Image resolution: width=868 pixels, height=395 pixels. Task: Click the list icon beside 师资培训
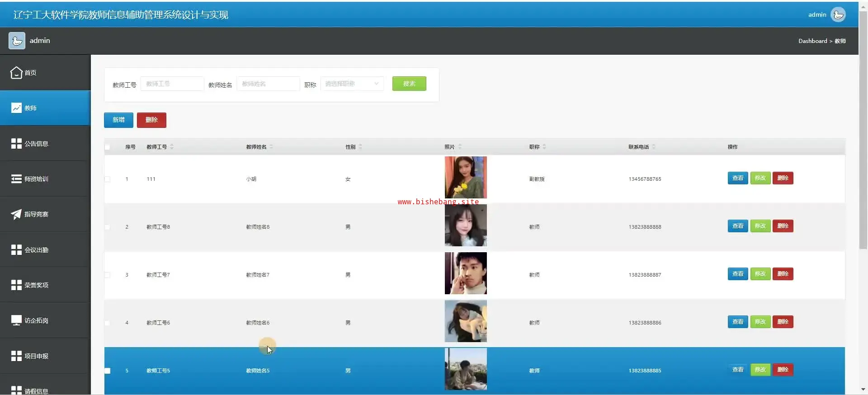pyautogui.click(x=16, y=179)
